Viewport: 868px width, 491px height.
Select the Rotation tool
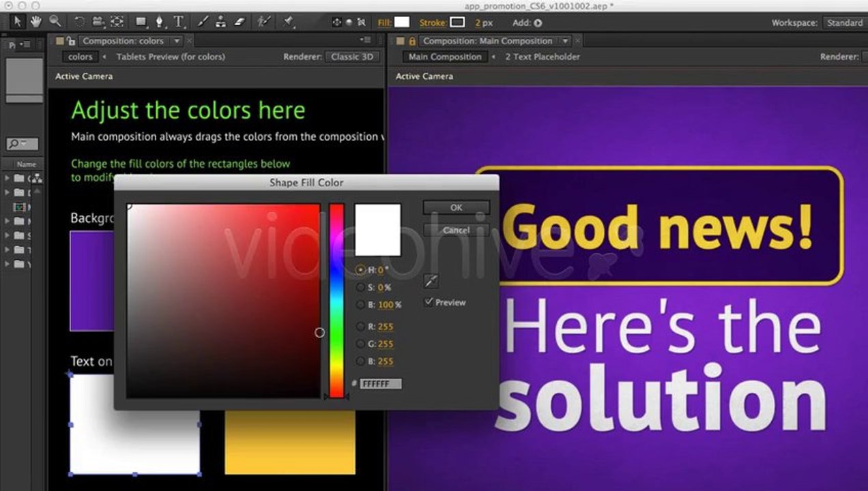pyautogui.click(x=79, y=22)
